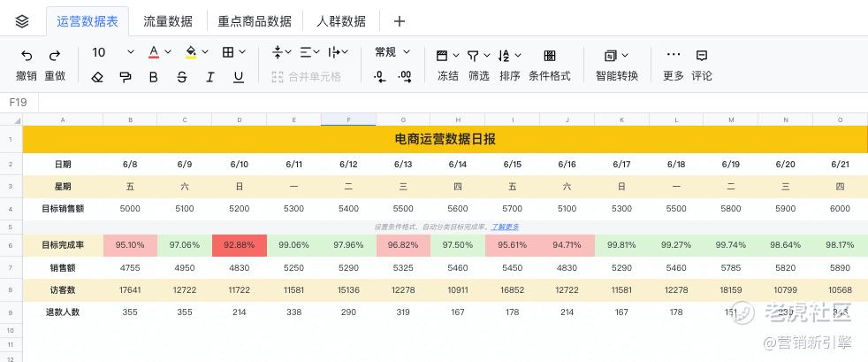This screenshot has width=868, height=362.
Task: Expand the sort dropdown arrow
Action: [x=518, y=56]
